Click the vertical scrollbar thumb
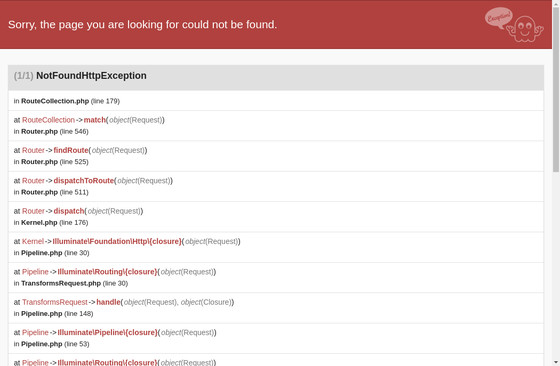This screenshot has height=366, width=560. [556, 89]
